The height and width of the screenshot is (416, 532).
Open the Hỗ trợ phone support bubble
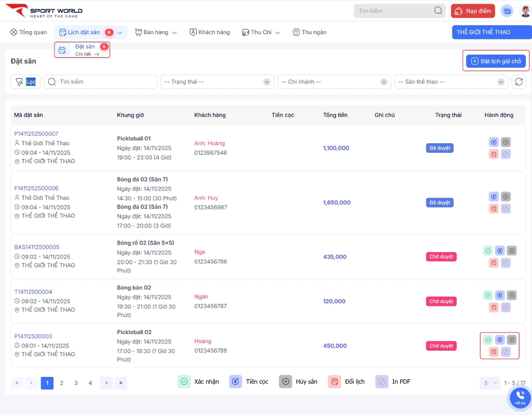point(520,398)
